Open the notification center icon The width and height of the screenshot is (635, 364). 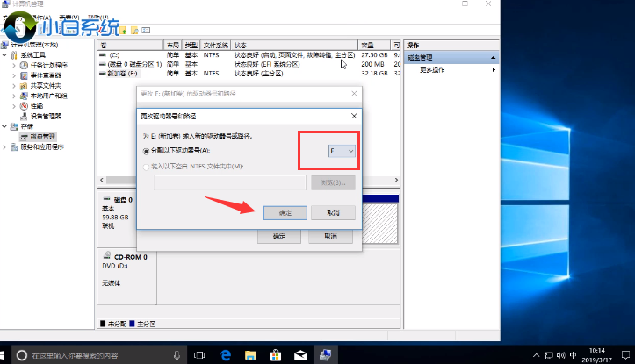pyautogui.click(x=625, y=355)
